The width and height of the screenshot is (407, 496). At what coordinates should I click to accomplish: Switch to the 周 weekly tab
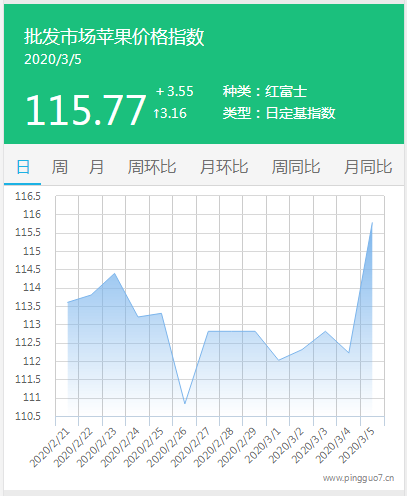point(60,167)
